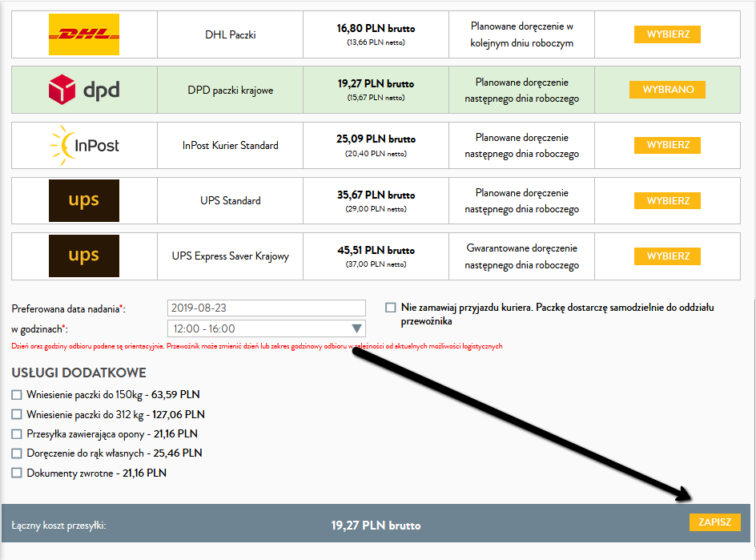Choose UPS Express Saver Krajowy with WYBIERZ
This screenshot has width=756, height=560.
click(x=667, y=256)
